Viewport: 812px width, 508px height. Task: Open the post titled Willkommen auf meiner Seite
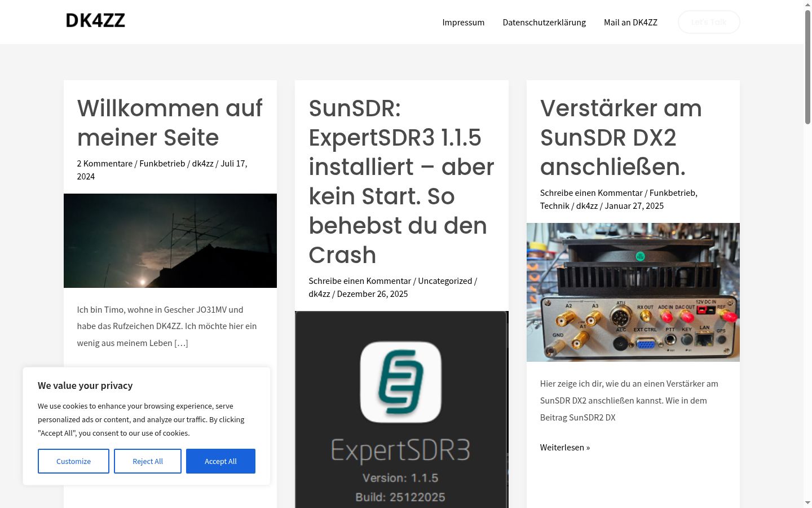[170, 122]
